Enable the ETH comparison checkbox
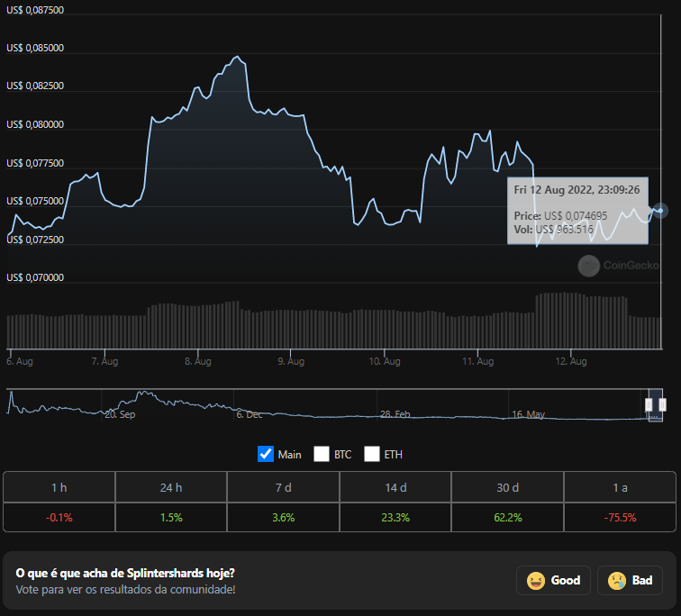This screenshot has width=681, height=616. (372, 454)
